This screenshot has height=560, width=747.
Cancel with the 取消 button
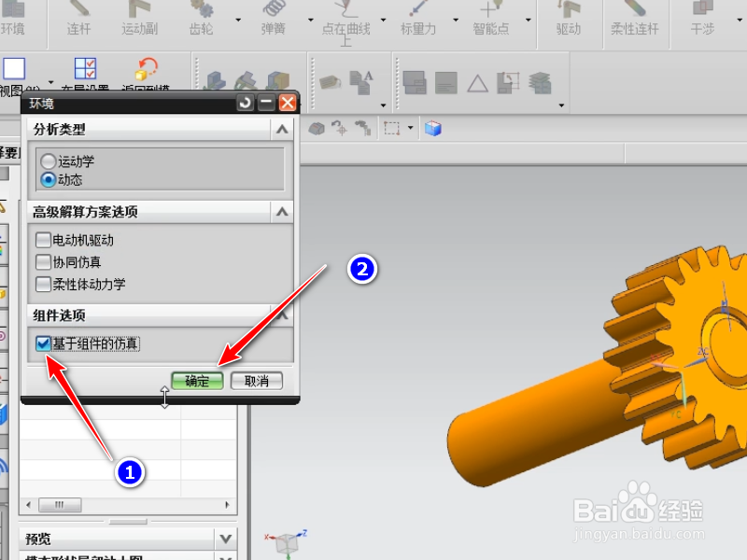257,381
